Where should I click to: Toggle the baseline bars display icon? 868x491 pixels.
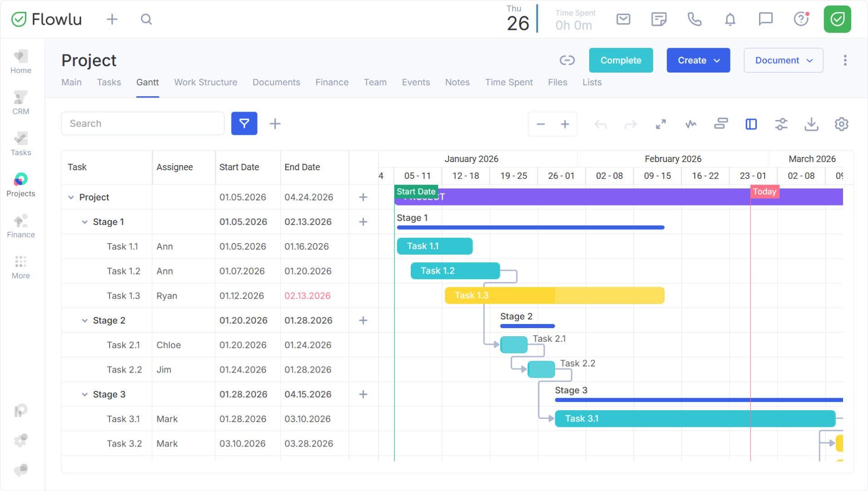click(721, 124)
